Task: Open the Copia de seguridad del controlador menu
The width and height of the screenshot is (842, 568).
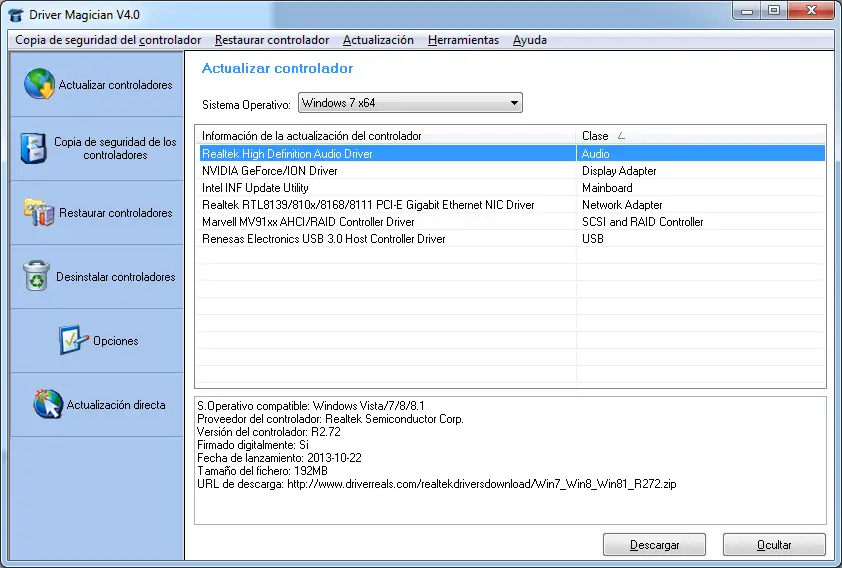Action: click(x=108, y=40)
